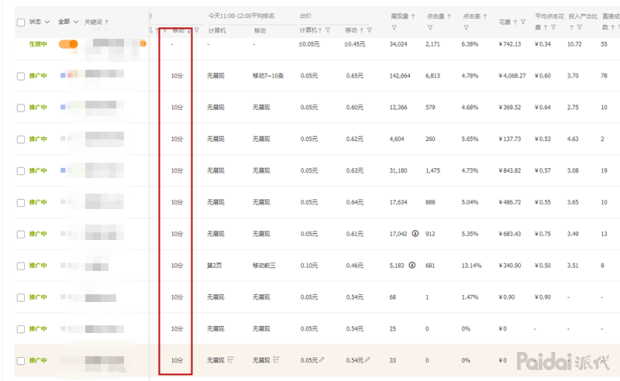Click the info icon next to 5,183

point(412,265)
